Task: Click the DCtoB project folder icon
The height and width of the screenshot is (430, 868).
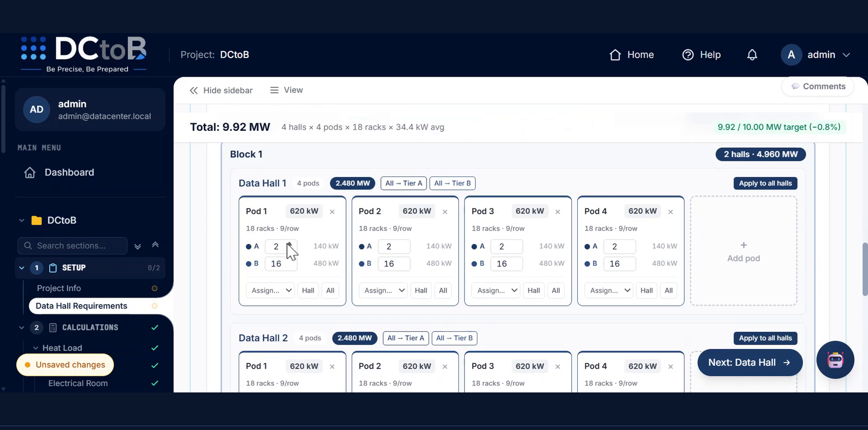Action: coord(36,220)
